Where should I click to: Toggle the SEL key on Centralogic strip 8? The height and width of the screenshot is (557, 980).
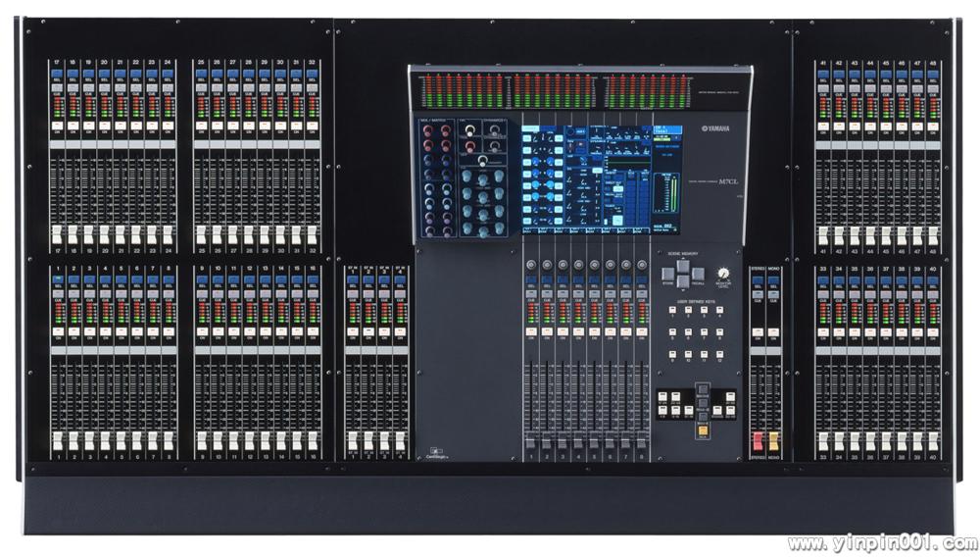642,281
